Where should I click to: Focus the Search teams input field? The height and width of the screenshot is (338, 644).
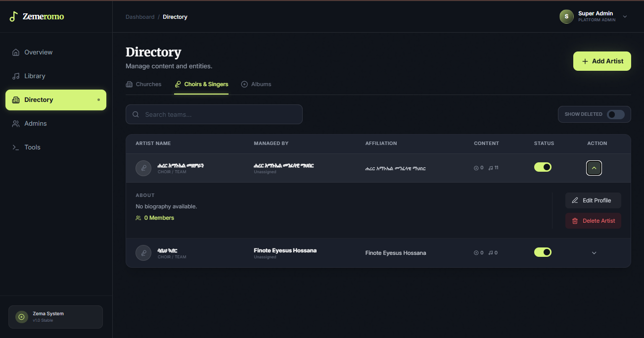tap(214, 114)
